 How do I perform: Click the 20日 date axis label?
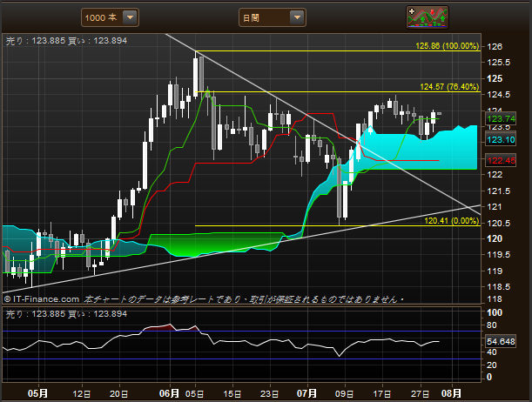pos(119,394)
